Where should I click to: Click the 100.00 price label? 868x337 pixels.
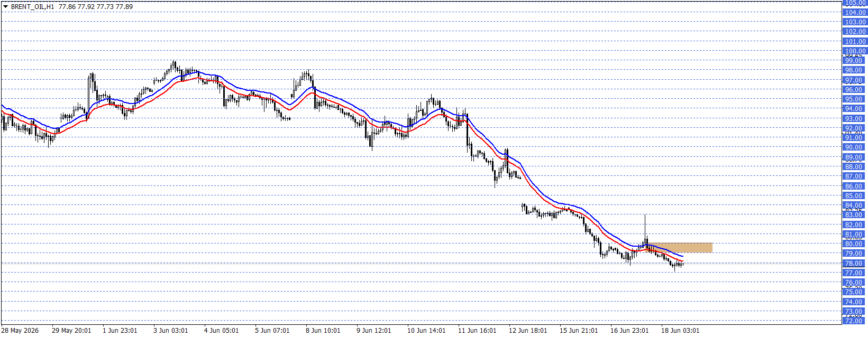coord(855,51)
